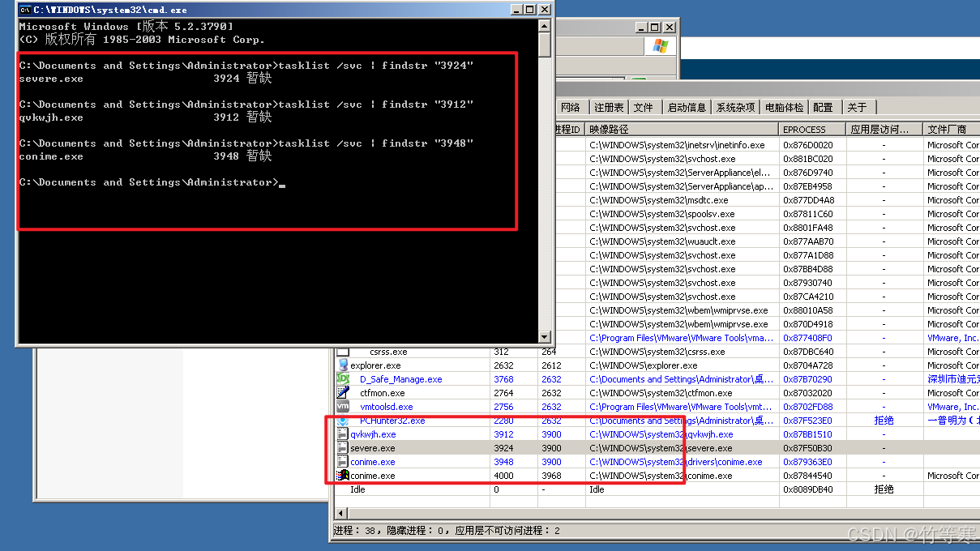This screenshot has height=551, width=980.
Task: Click the icon of conime.exe PID 4000
Action: (x=343, y=476)
